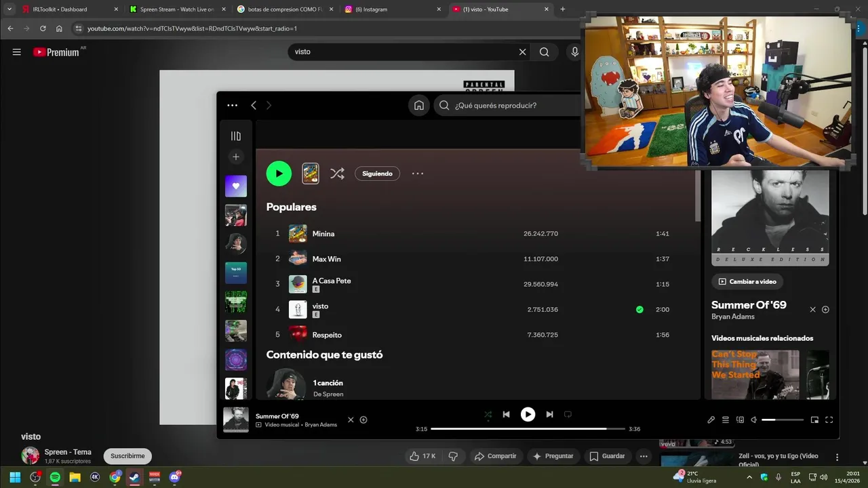This screenshot has height=488, width=868.
Task: Add current song with plus in player bar
Action: 363,420
